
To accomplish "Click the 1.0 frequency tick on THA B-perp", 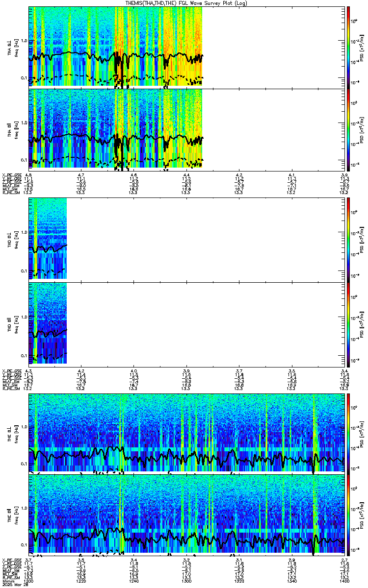I will tap(24, 40).
